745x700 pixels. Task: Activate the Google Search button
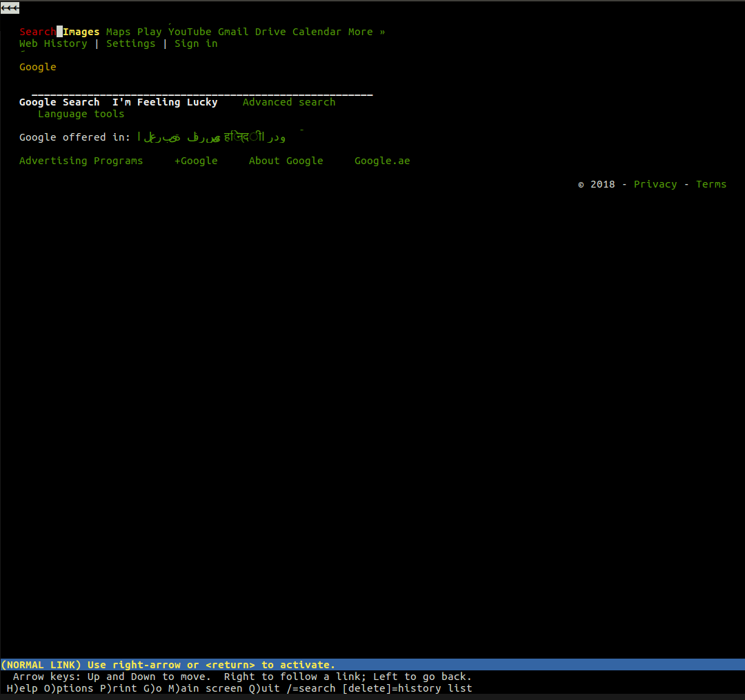point(59,102)
